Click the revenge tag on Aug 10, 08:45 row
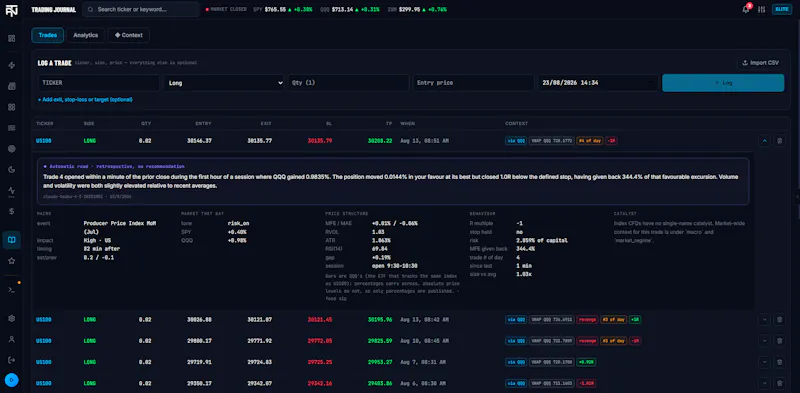Screen dimensions: 800x393 pos(587,340)
